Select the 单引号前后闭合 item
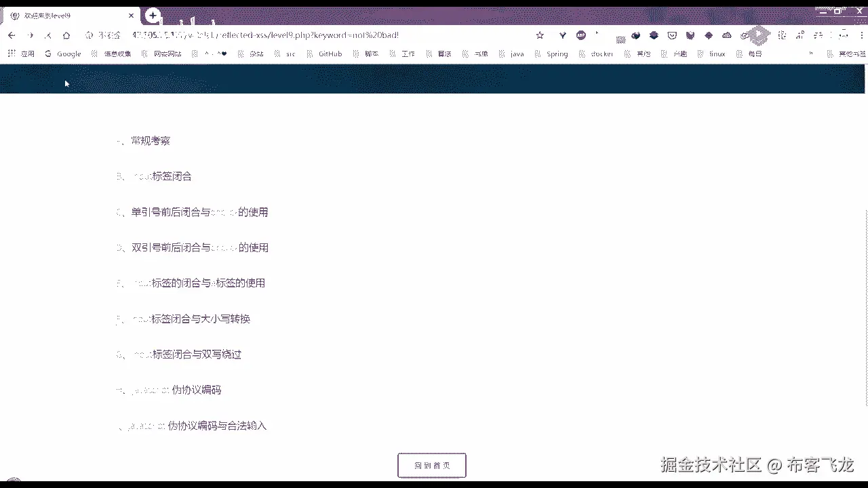The width and height of the screenshot is (868, 488). coord(193,212)
